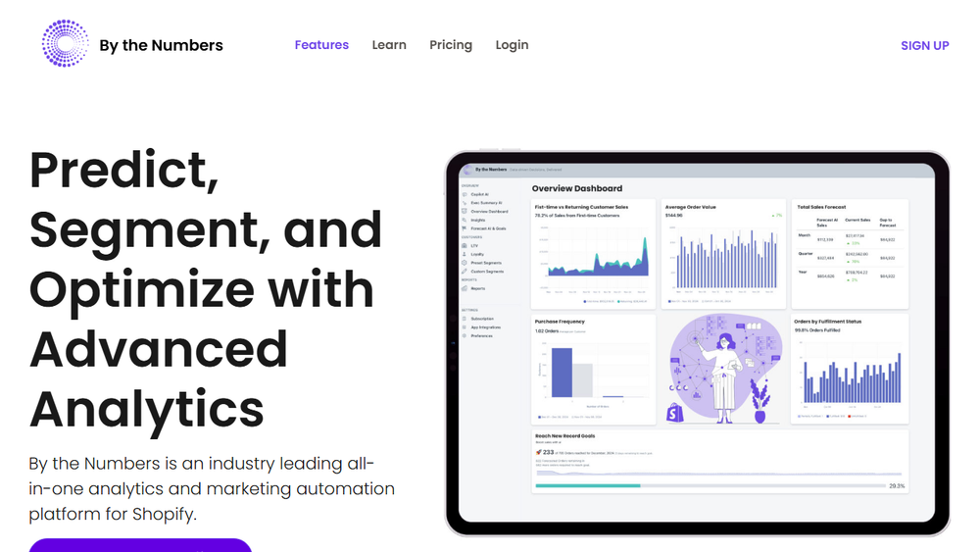Click the LTV icon in dashboard sidebar
The height and width of the screenshot is (552, 980).
(465, 246)
